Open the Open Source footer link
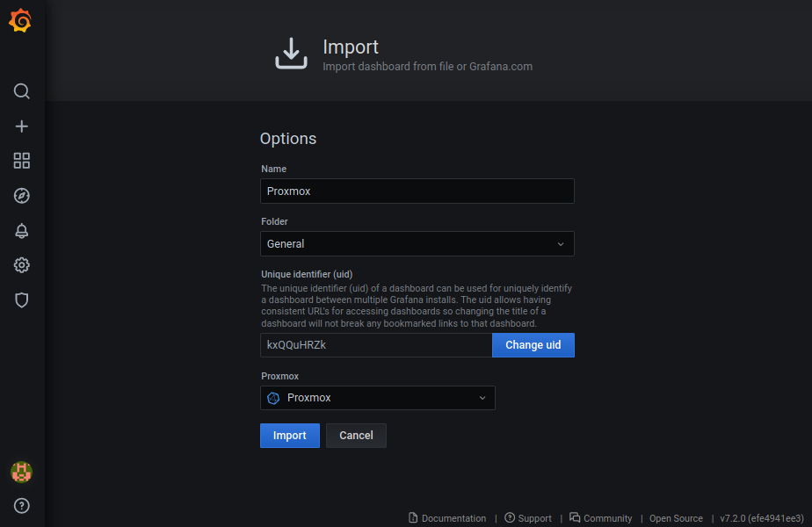 tap(676, 518)
